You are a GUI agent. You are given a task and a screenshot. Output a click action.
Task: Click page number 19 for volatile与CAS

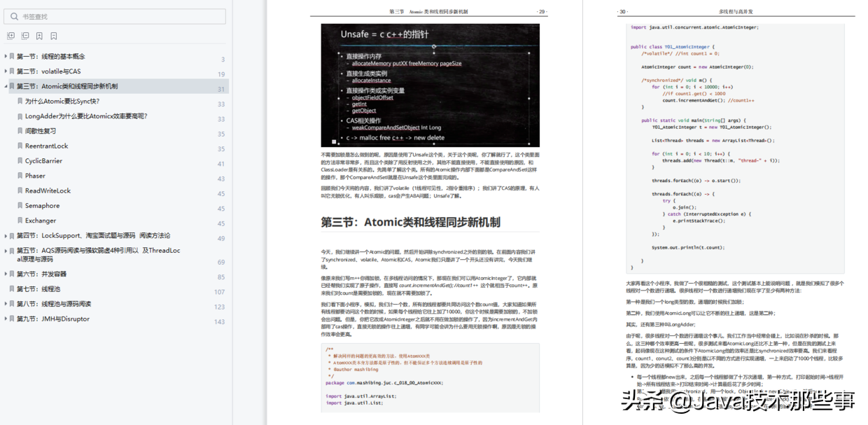click(221, 74)
